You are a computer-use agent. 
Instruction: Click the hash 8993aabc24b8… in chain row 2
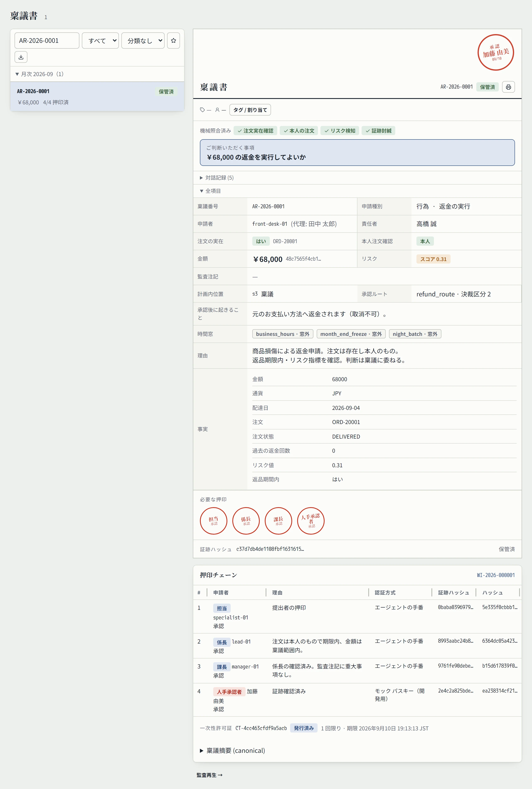click(x=455, y=641)
